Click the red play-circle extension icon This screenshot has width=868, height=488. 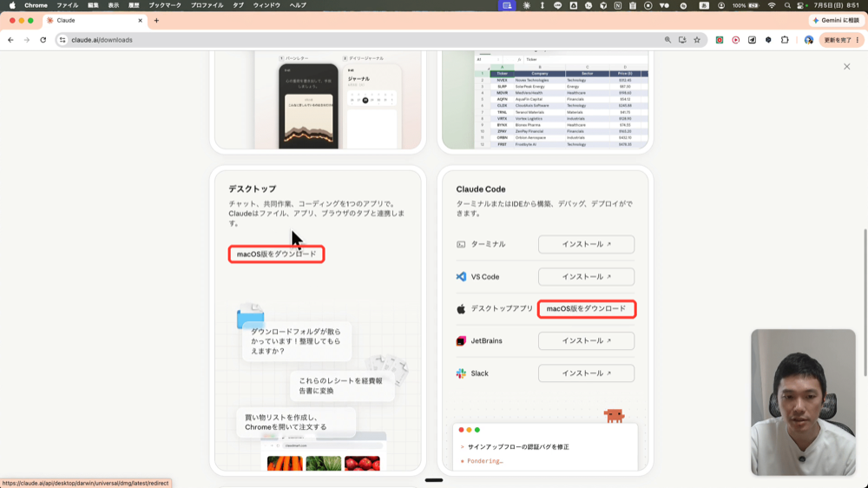736,40
